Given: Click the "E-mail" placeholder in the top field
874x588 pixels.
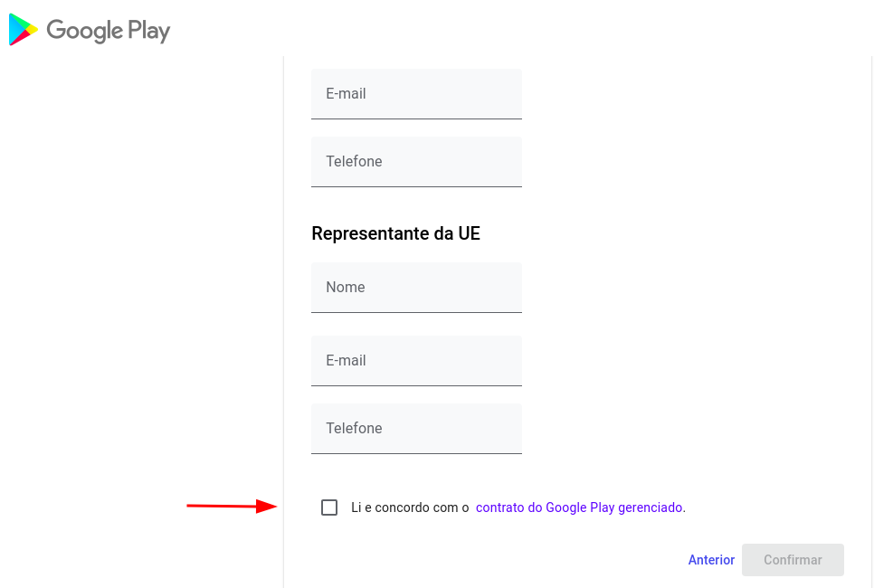Looking at the screenshot, I should (346, 94).
